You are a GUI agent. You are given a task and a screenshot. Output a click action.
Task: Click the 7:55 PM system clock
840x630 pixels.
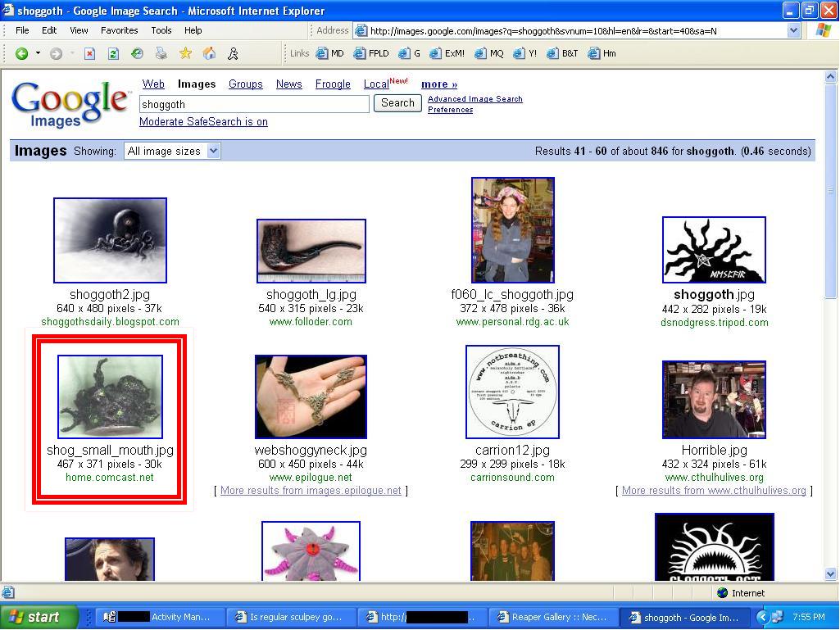point(808,617)
